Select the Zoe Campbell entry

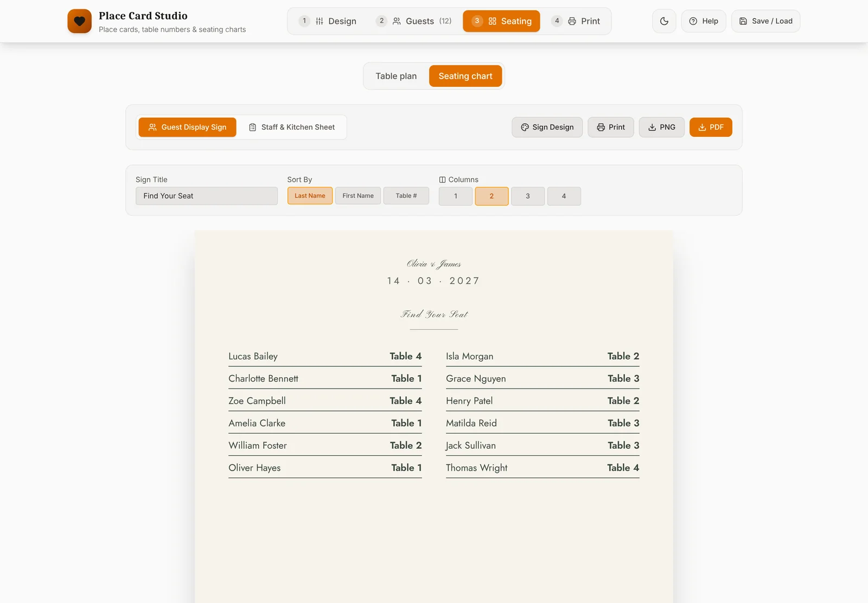click(325, 401)
